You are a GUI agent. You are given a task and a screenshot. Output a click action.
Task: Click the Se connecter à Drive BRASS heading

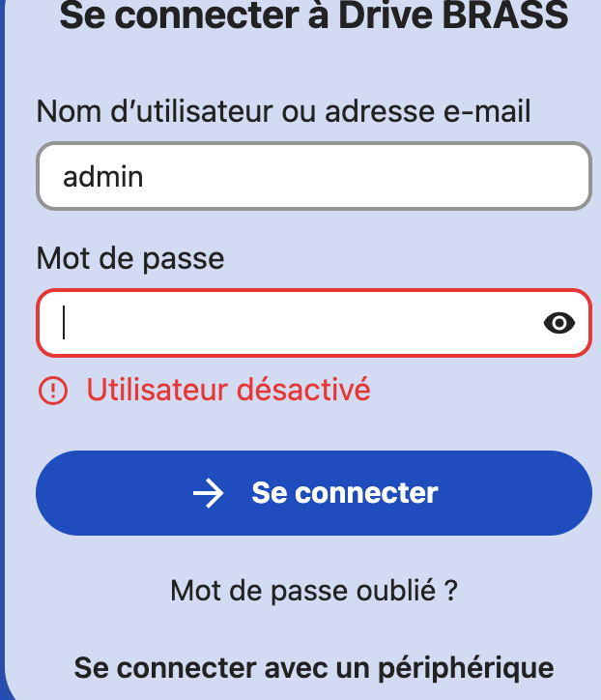coord(314,15)
